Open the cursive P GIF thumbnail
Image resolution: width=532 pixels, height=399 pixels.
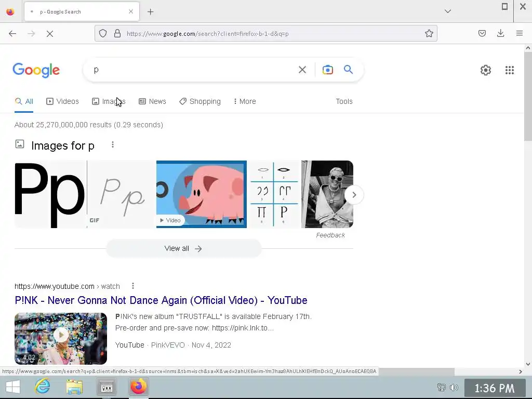point(121,194)
